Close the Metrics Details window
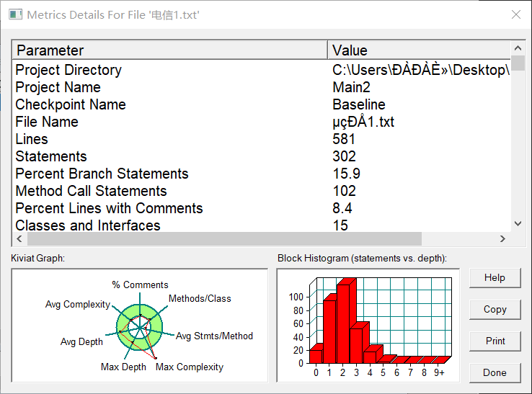Image resolution: width=532 pixels, height=394 pixels. click(x=516, y=14)
